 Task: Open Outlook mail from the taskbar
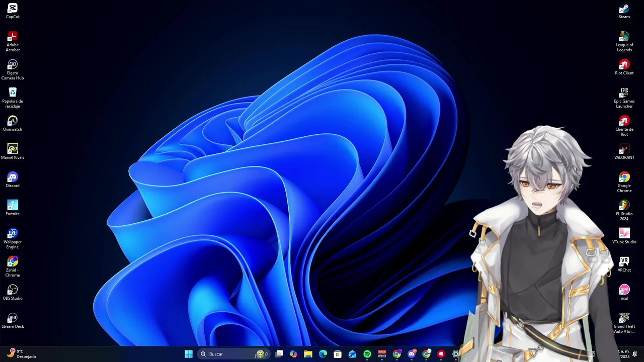point(352,354)
